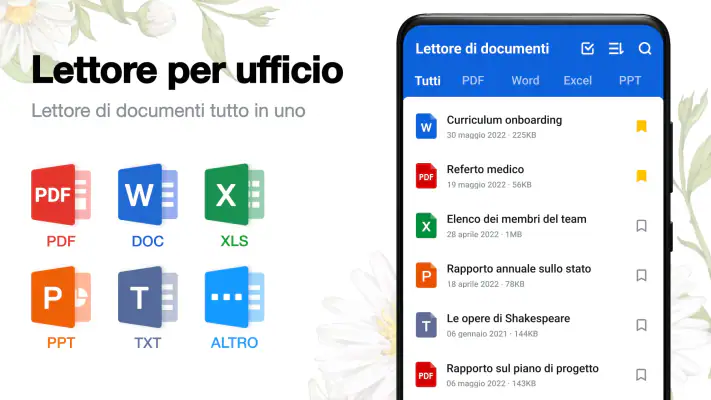711x400 pixels.
Task: Click the date 18 aprile 2022 · 78KB
Action: tap(486, 284)
